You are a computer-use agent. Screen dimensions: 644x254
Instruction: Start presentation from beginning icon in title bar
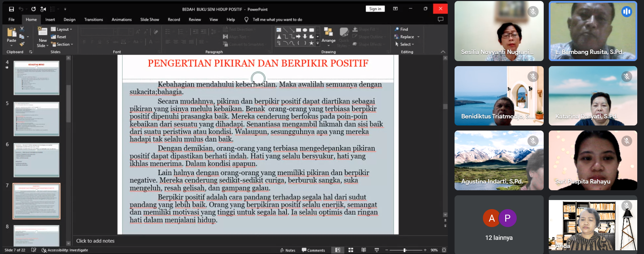[x=43, y=9]
